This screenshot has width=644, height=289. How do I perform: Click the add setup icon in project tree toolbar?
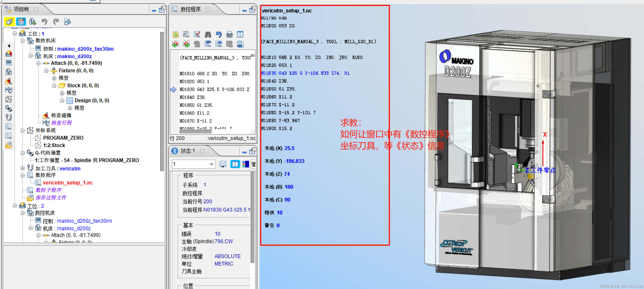33,22
